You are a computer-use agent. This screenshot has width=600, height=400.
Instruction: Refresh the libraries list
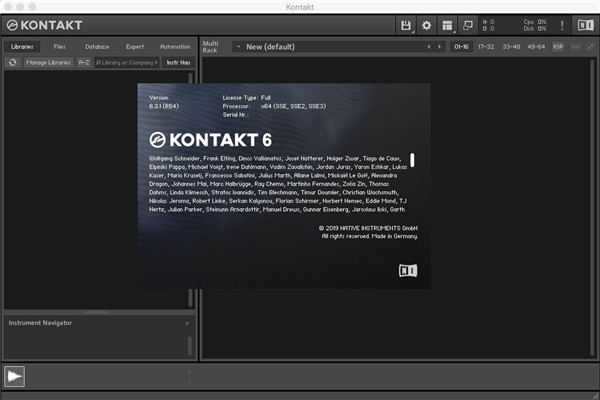12,62
